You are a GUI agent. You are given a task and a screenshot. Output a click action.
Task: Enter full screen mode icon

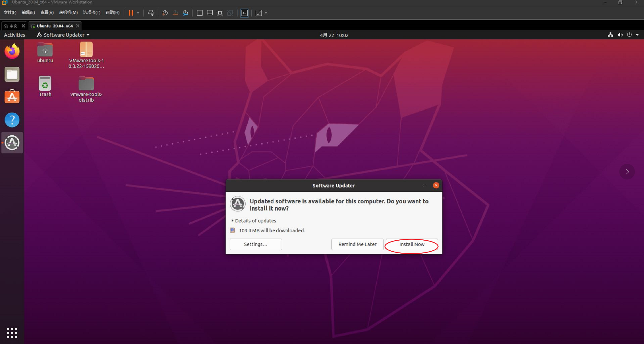coord(220,13)
